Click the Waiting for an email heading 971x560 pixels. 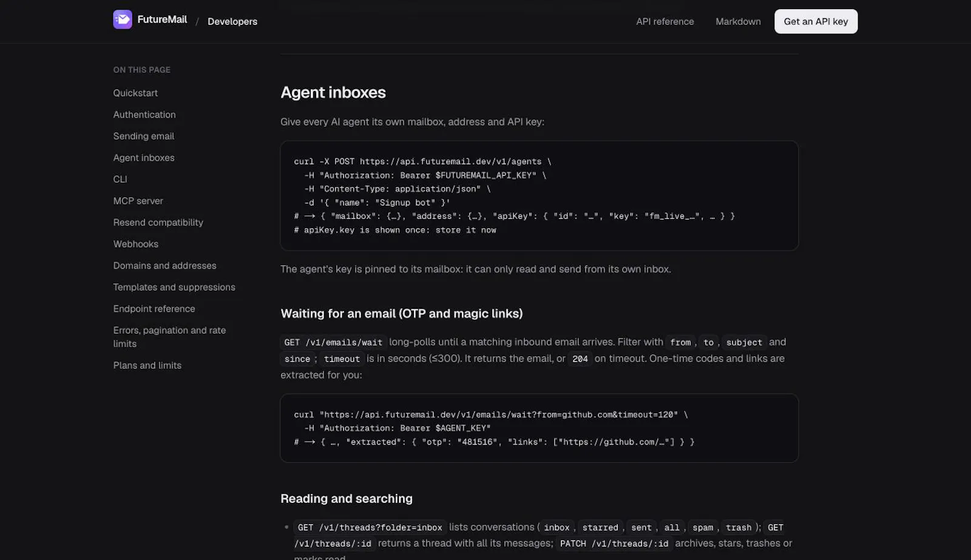pyautogui.click(x=401, y=314)
